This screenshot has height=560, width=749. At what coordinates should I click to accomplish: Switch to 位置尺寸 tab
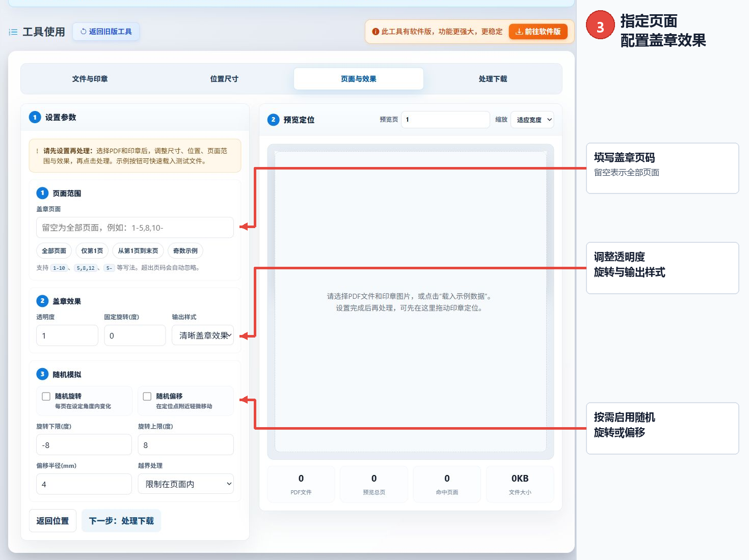tap(224, 79)
